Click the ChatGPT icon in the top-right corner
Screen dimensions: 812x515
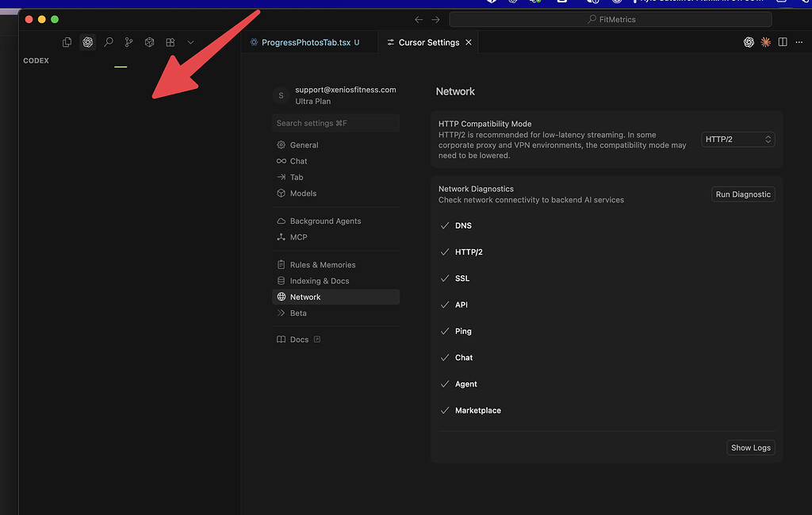tap(749, 42)
